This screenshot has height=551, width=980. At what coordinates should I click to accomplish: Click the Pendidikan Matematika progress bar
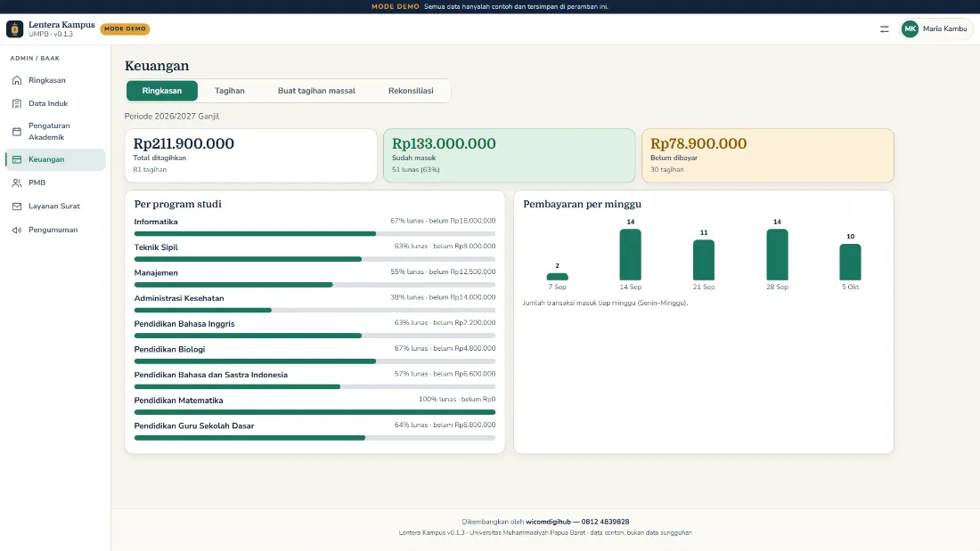click(314, 412)
